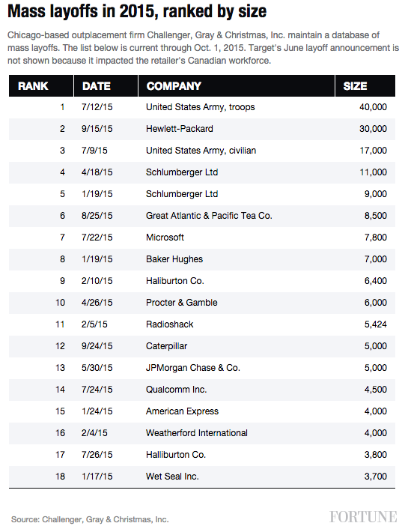Click the 9,000 size value
Viewport: 408px width, 532px height.
(x=376, y=194)
